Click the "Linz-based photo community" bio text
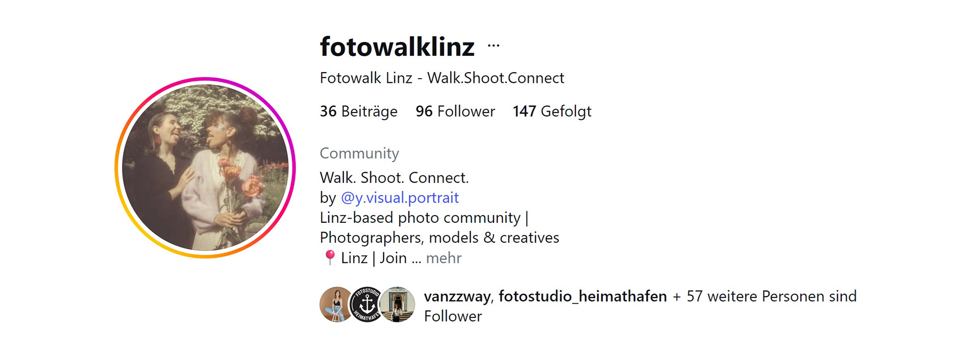The height and width of the screenshot is (345, 980). 420,218
